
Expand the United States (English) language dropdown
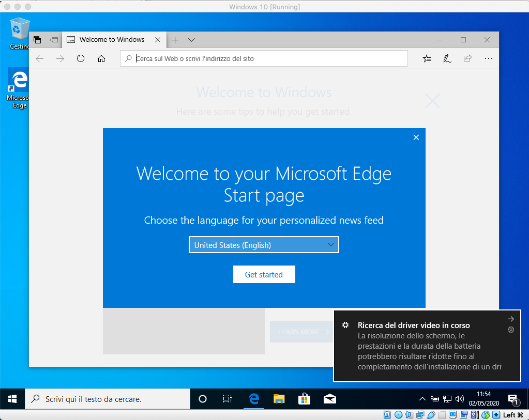264,245
